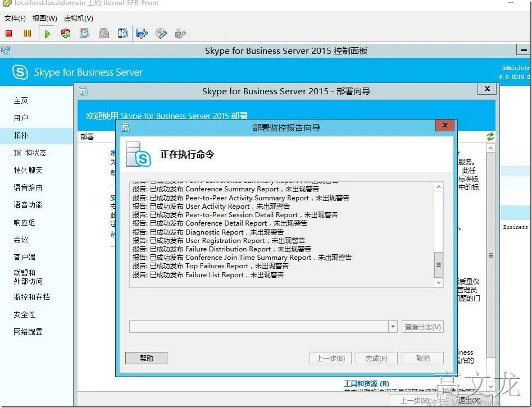Open 网络配置 section

point(28,332)
